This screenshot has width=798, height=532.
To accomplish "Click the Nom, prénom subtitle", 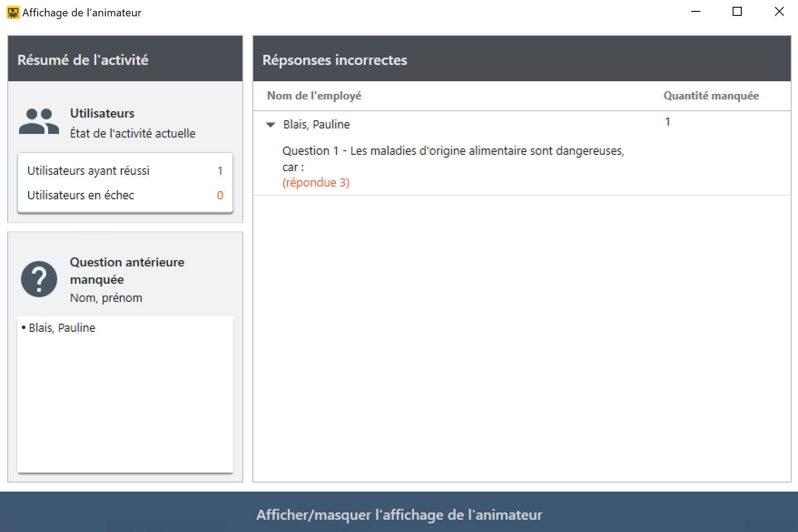I will pos(106,298).
